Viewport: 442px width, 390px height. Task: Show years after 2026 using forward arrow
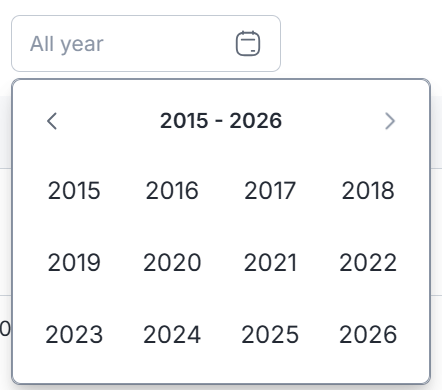(x=390, y=121)
